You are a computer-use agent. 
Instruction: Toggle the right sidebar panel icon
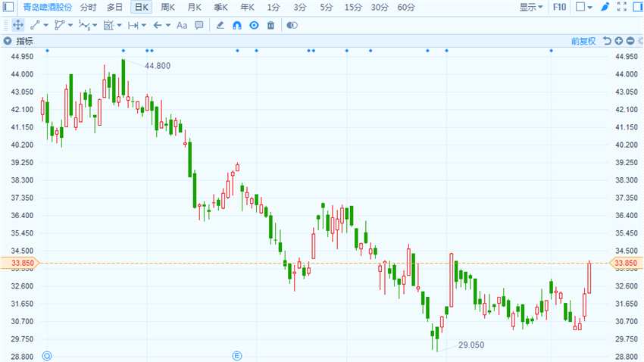tap(638, 7)
